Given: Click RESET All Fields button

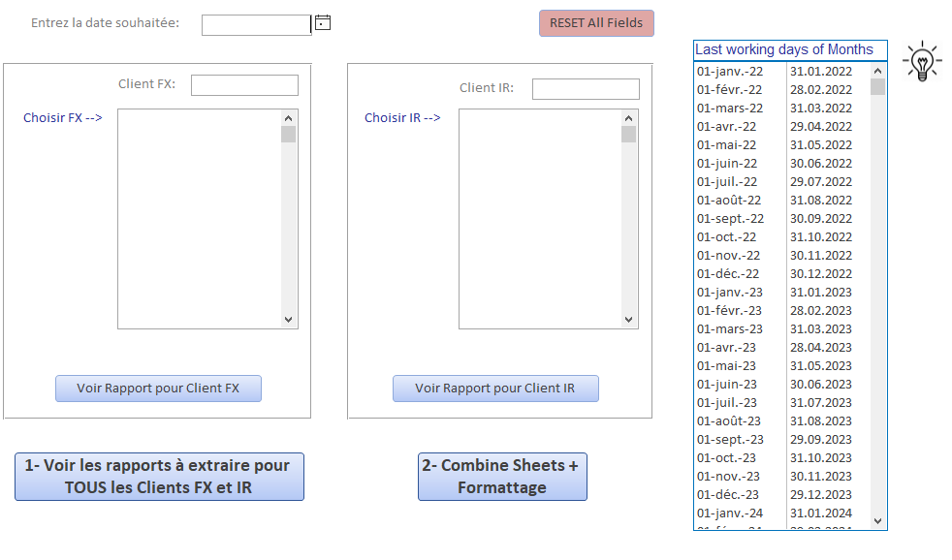Looking at the screenshot, I should pos(596,23).
